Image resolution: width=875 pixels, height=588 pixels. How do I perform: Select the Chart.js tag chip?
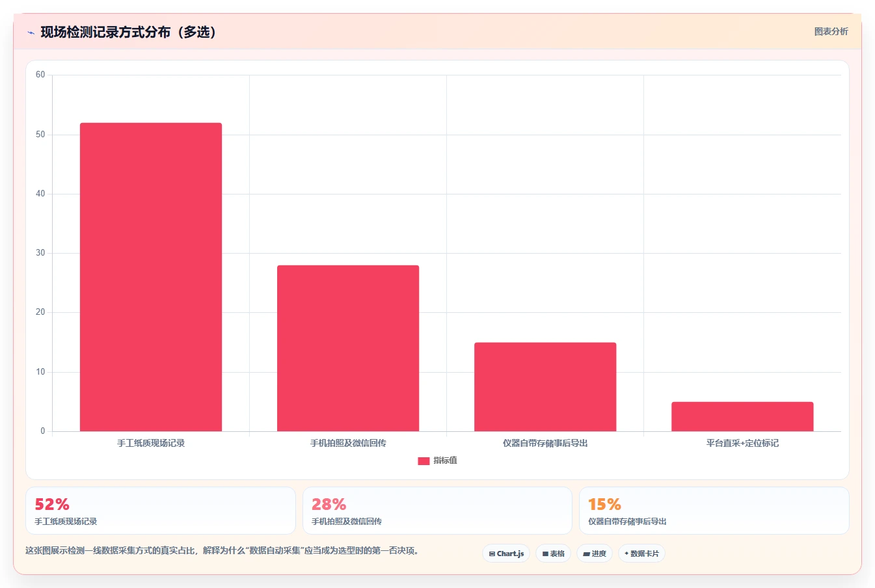coord(506,554)
